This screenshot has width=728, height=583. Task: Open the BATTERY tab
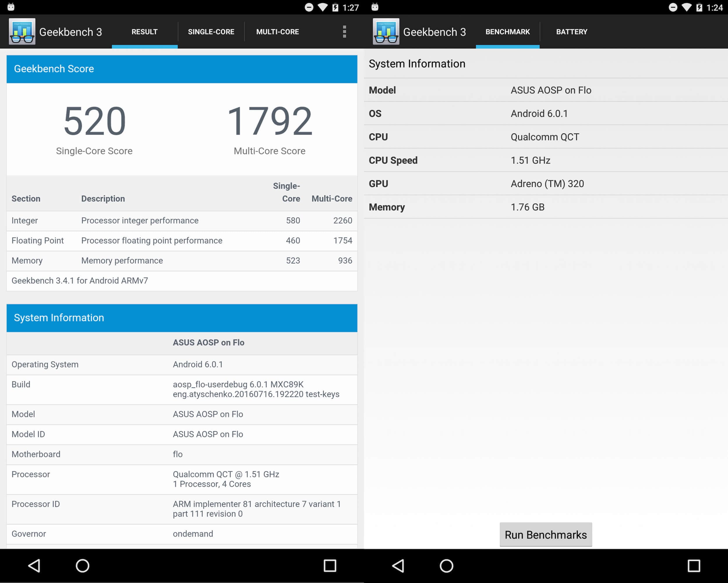[x=572, y=32]
